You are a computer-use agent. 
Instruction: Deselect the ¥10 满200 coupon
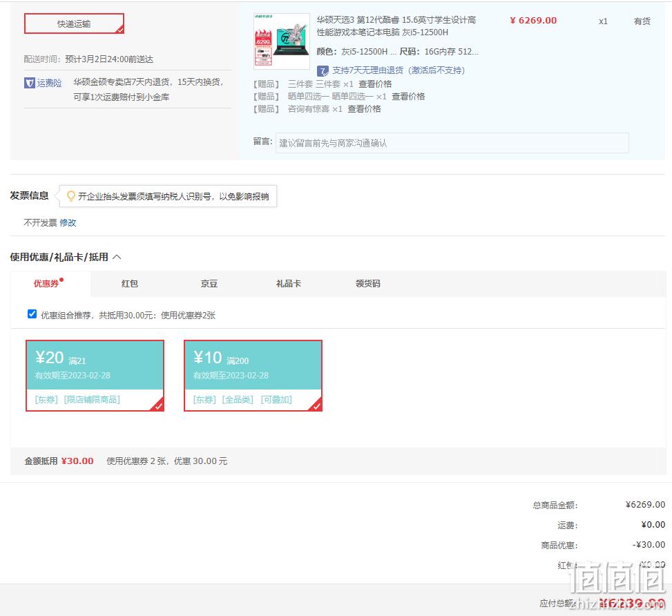253,376
